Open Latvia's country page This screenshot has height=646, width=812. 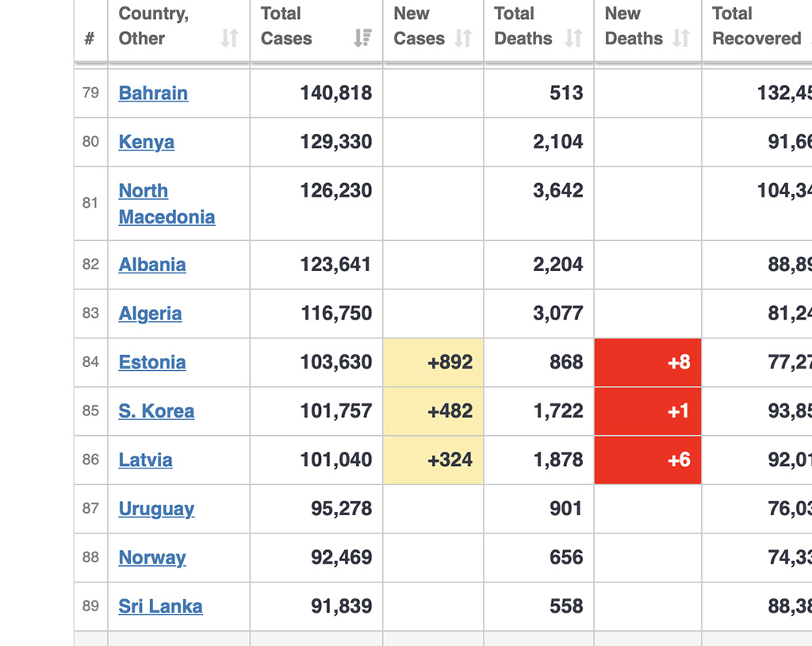tap(145, 460)
